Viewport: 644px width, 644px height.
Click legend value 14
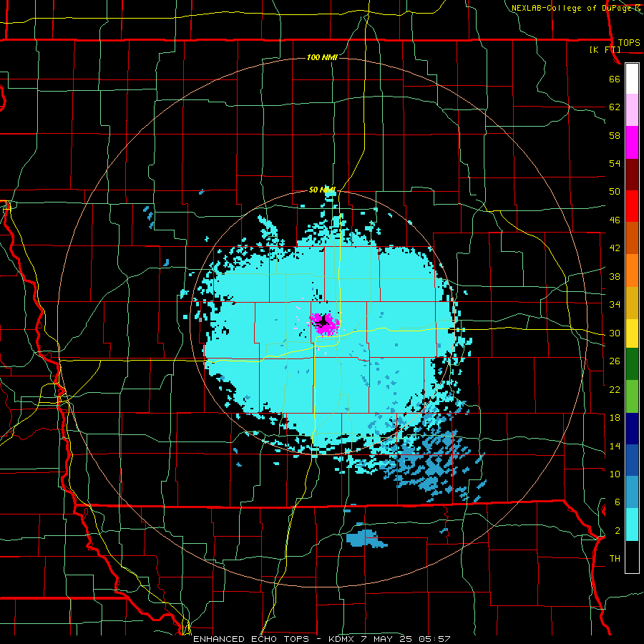coord(615,446)
